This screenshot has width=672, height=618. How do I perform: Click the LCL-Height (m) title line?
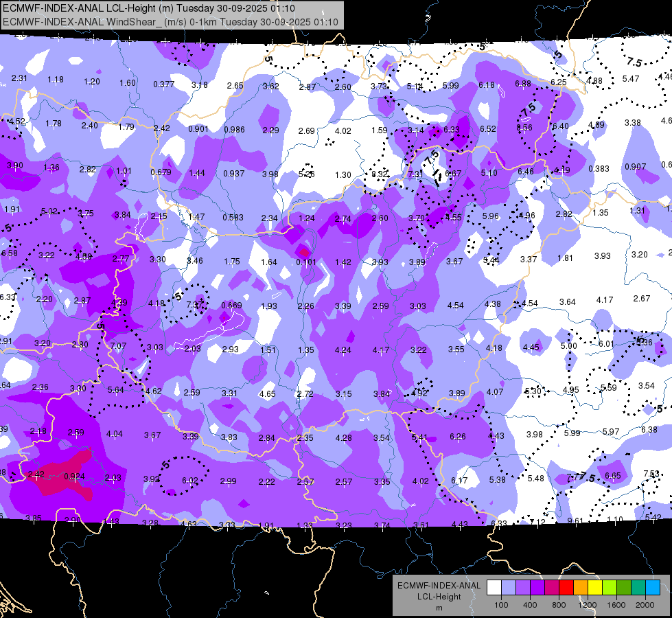(148, 8)
